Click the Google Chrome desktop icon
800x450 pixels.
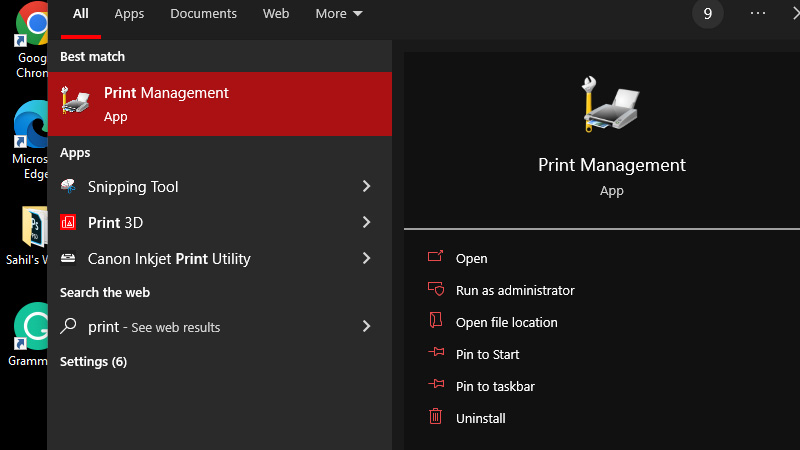pyautogui.click(x=32, y=23)
